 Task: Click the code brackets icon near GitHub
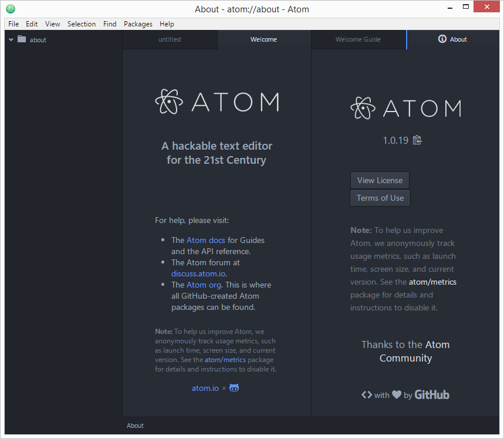point(367,394)
